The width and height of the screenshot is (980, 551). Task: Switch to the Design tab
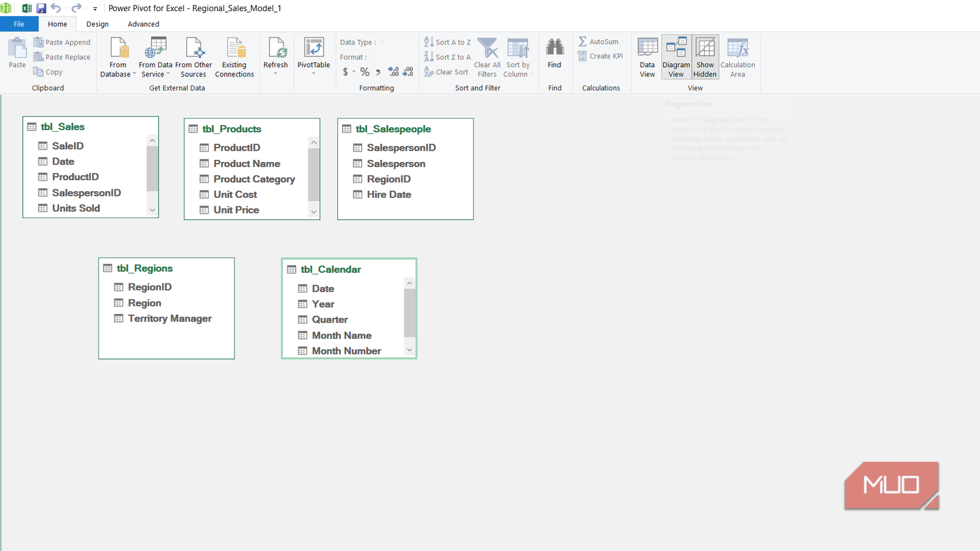pos(97,24)
